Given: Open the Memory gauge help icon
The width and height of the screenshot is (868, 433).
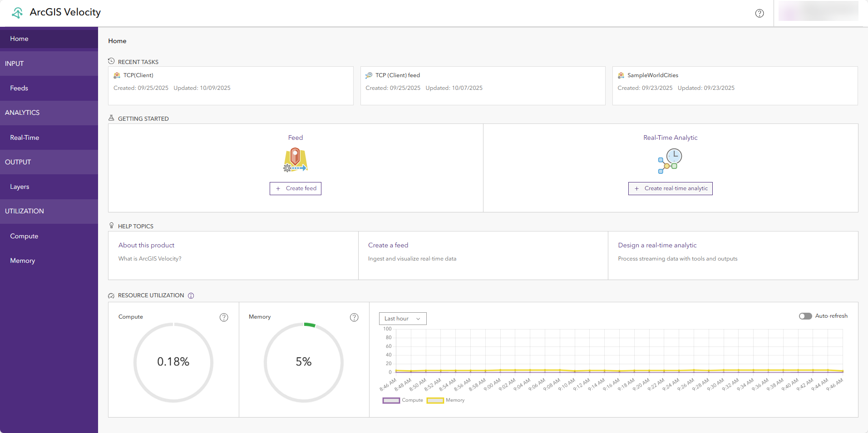Looking at the screenshot, I should (354, 317).
